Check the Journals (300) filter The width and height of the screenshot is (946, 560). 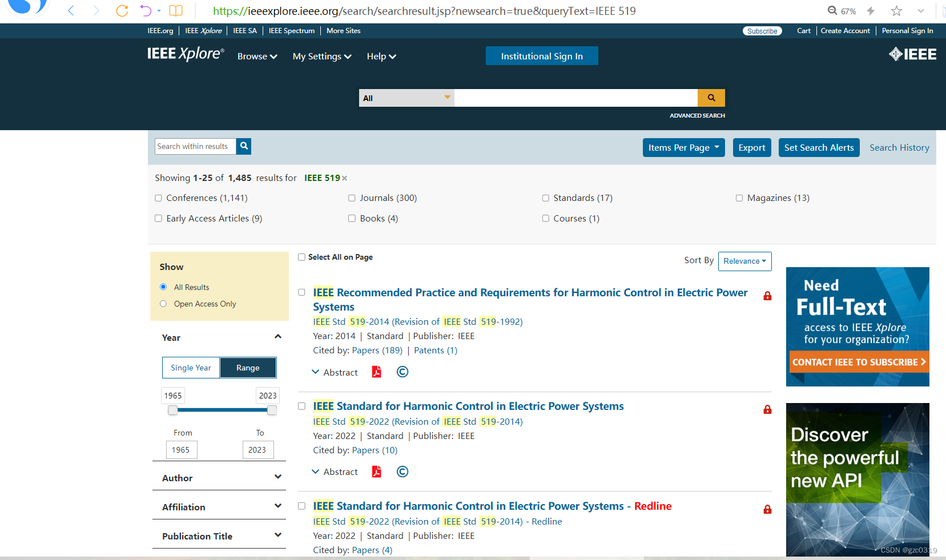(x=352, y=198)
